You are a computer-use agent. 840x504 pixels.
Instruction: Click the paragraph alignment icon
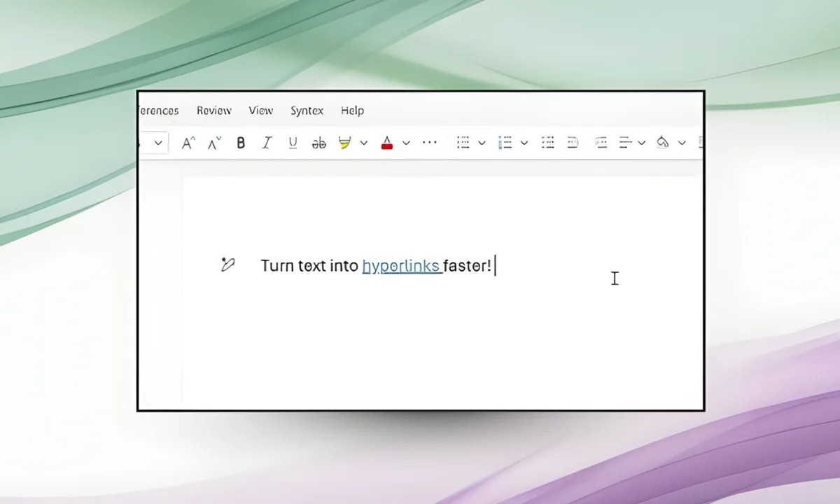tap(626, 143)
